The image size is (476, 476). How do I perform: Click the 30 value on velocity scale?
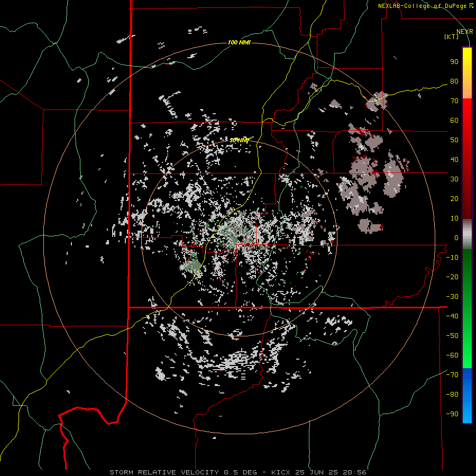tap(454, 179)
